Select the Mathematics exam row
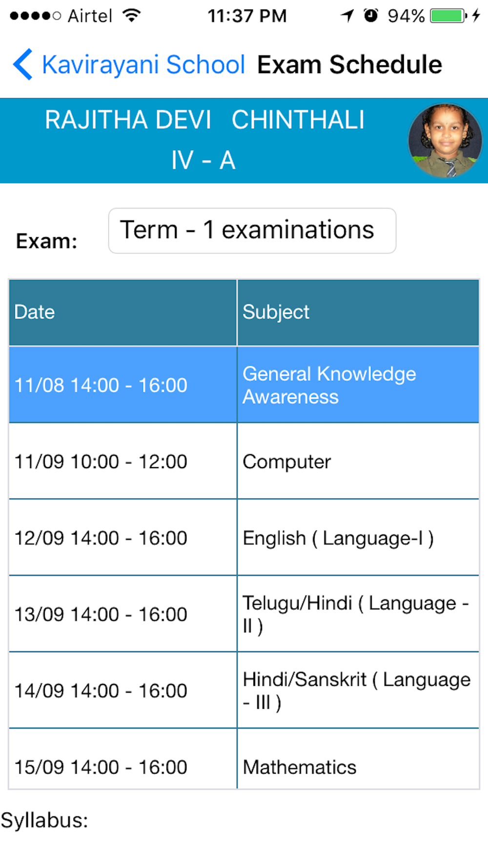The image size is (488, 868). tap(244, 759)
